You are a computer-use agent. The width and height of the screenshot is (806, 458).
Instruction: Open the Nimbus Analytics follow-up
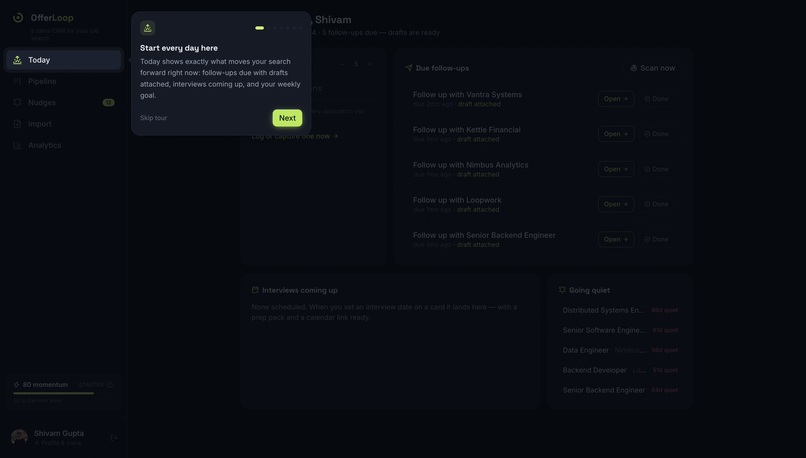coord(616,169)
